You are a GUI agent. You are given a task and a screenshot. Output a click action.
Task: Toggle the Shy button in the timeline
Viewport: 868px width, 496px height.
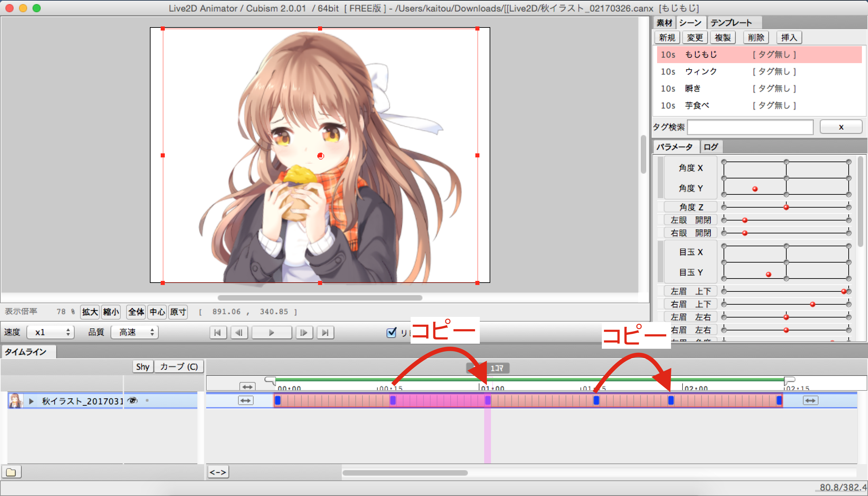[143, 367]
